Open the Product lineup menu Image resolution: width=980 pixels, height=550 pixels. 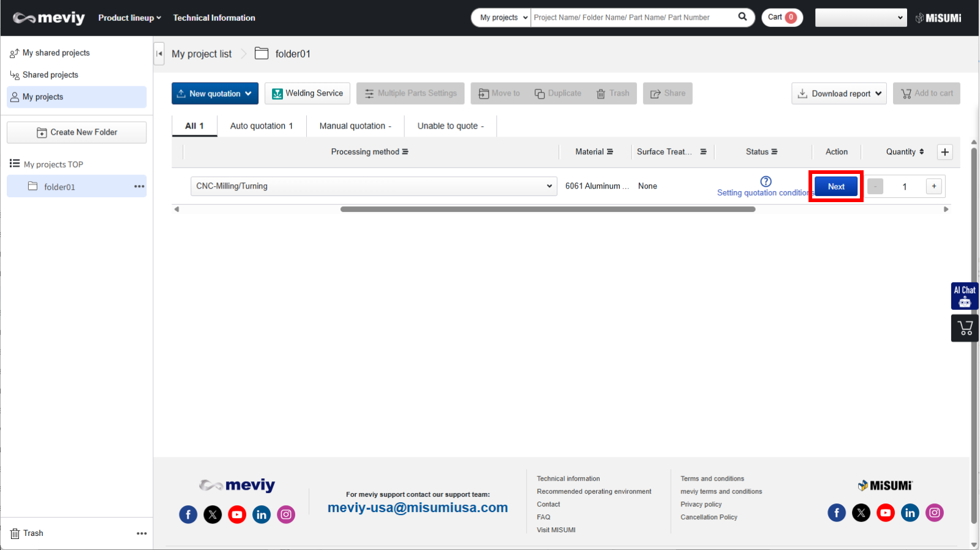coord(129,18)
